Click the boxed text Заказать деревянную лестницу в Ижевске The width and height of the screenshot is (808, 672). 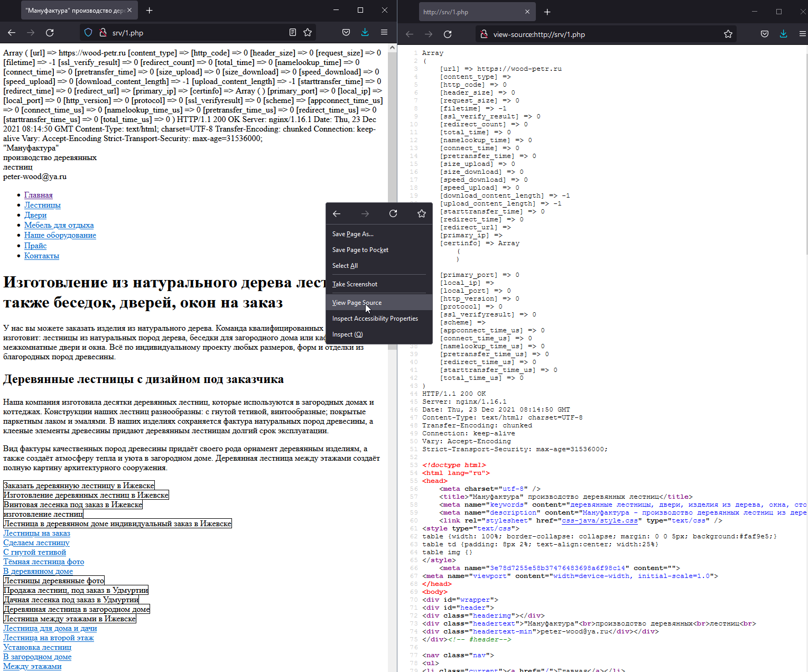[x=79, y=486]
